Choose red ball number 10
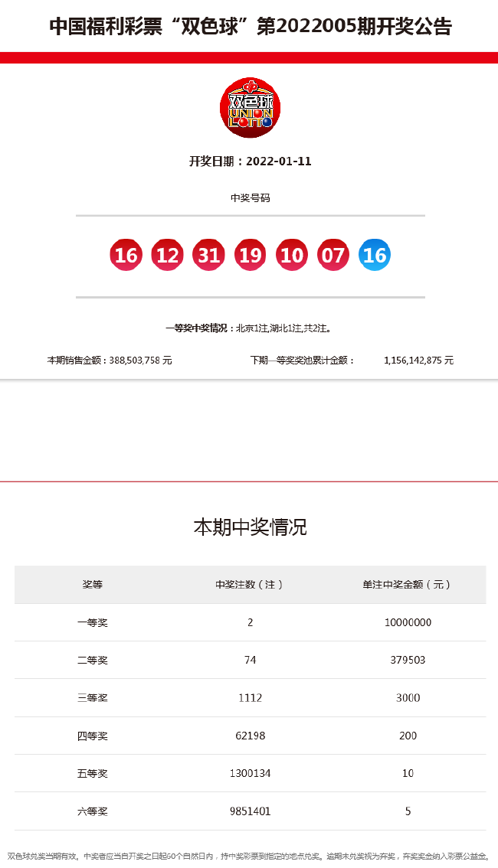This screenshot has height=868, width=498. coord(291,255)
